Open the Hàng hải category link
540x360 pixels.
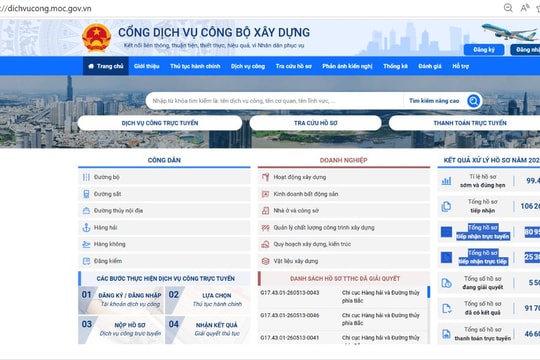click(164, 227)
